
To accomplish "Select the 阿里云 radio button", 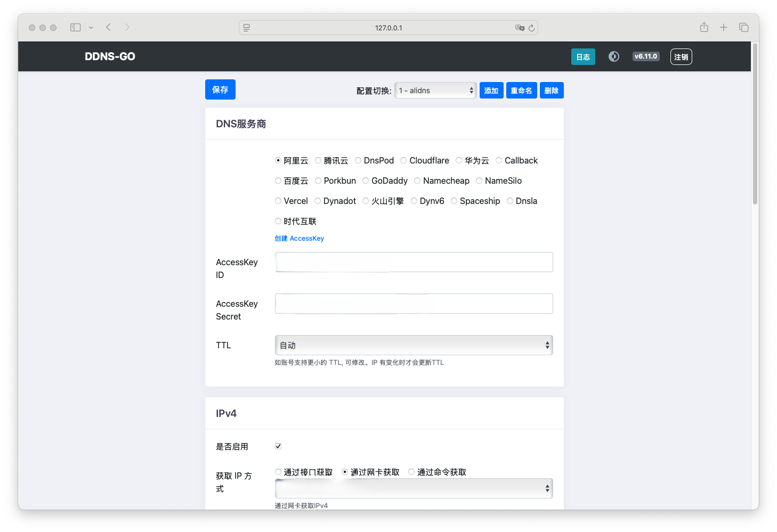I will pyautogui.click(x=278, y=160).
